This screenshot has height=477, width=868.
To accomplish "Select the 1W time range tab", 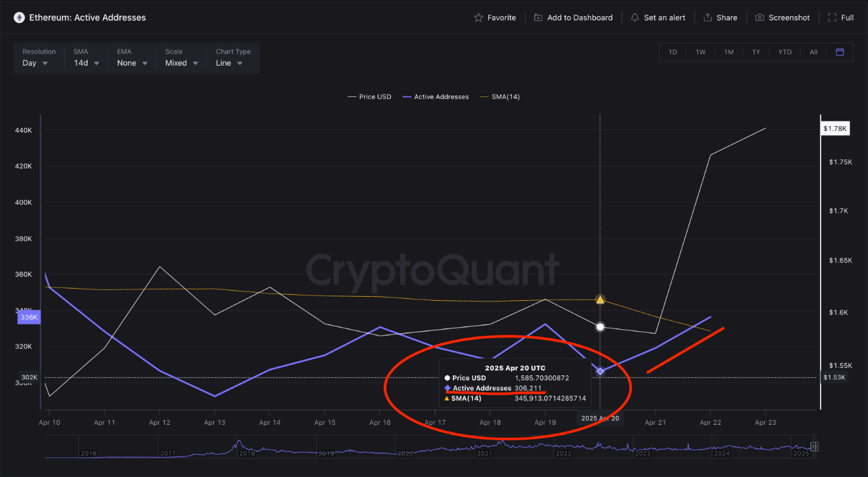I will click(701, 52).
